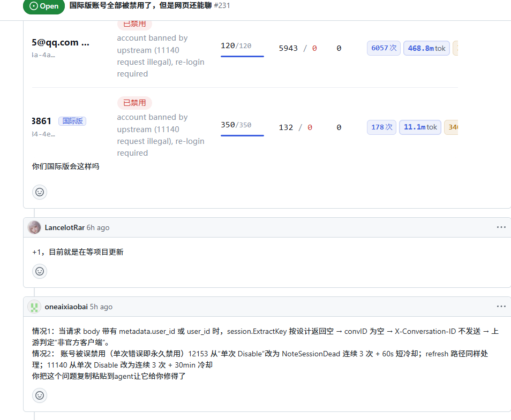Open the LancelotRar username link
Image resolution: width=511 pixels, height=420 pixels.
(x=64, y=227)
